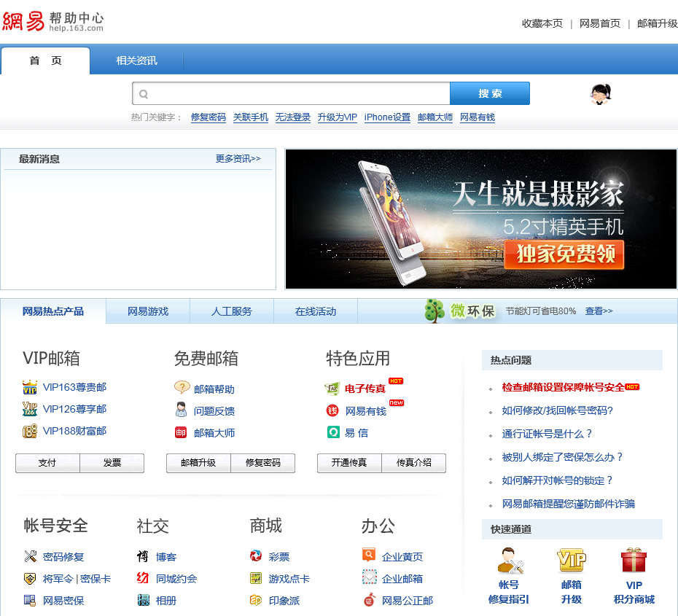Click the VIP163尊贵邮 crown icon
Screen dimensions: 678x616
click(30, 387)
